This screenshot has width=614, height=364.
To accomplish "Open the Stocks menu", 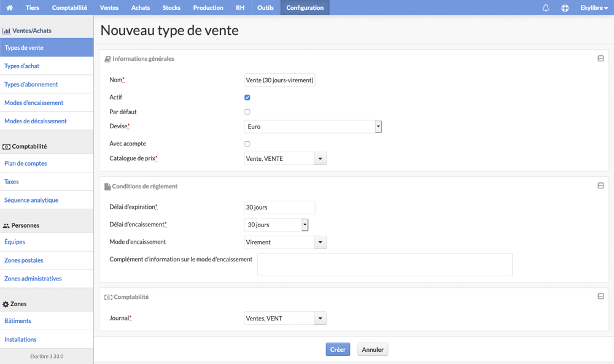I will 171,7.
